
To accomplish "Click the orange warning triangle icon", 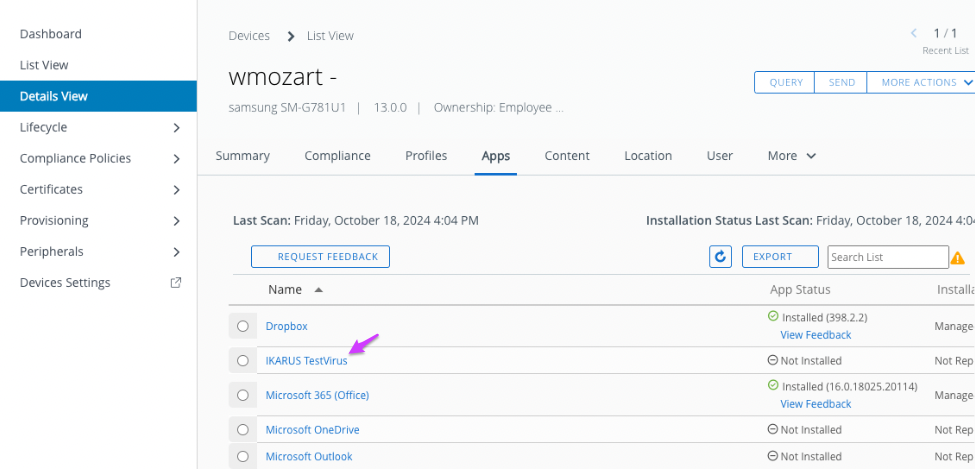I will pos(957,258).
